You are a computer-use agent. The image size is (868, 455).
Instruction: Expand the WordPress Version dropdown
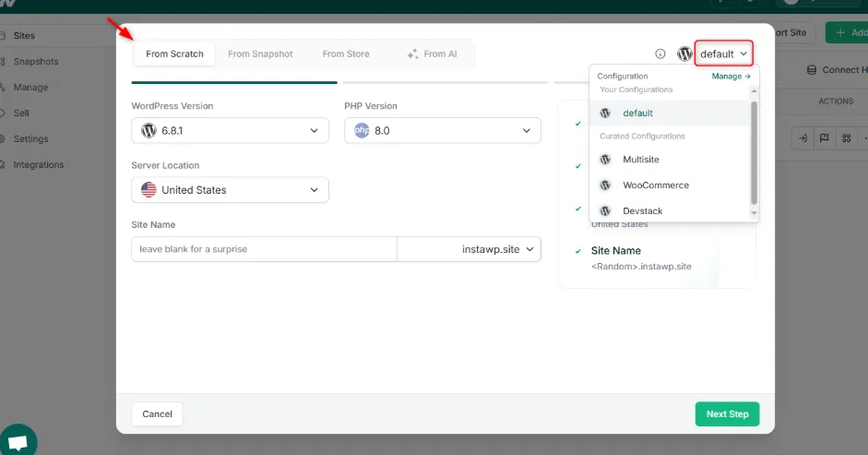230,131
